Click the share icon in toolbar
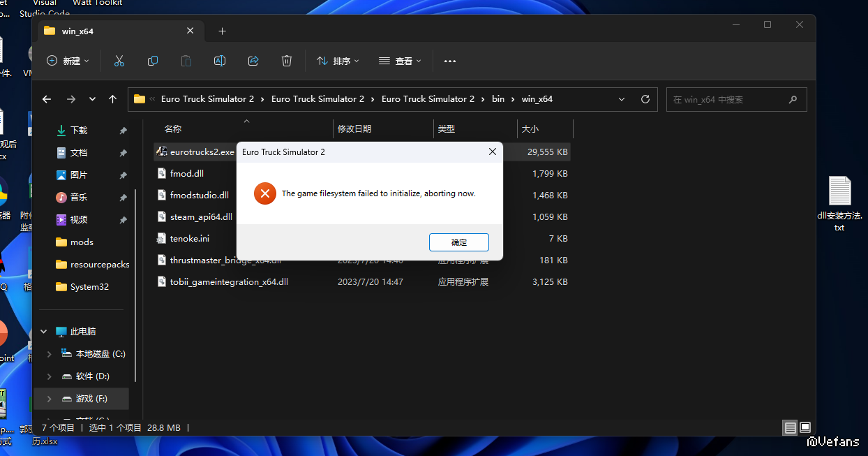 (x=253, y=61)
